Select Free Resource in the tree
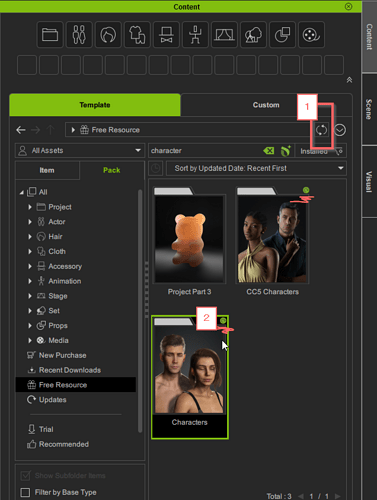 coord(76,385)
